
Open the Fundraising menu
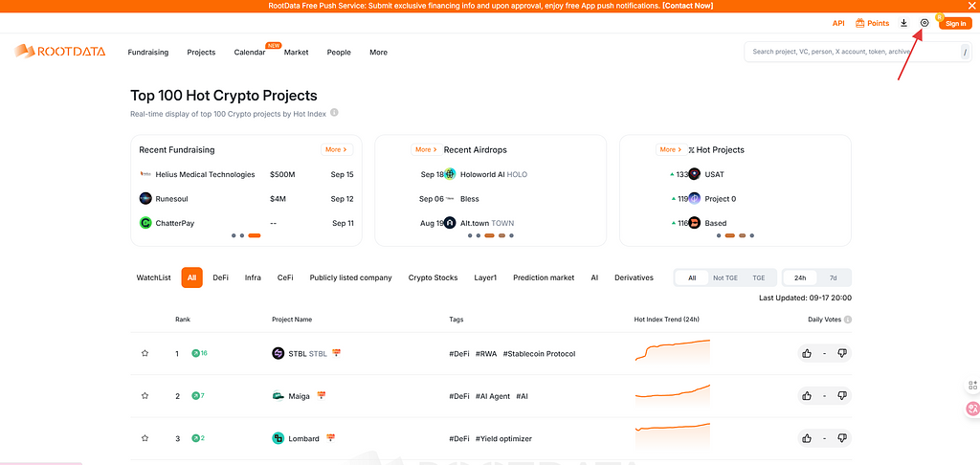(147, 52)
